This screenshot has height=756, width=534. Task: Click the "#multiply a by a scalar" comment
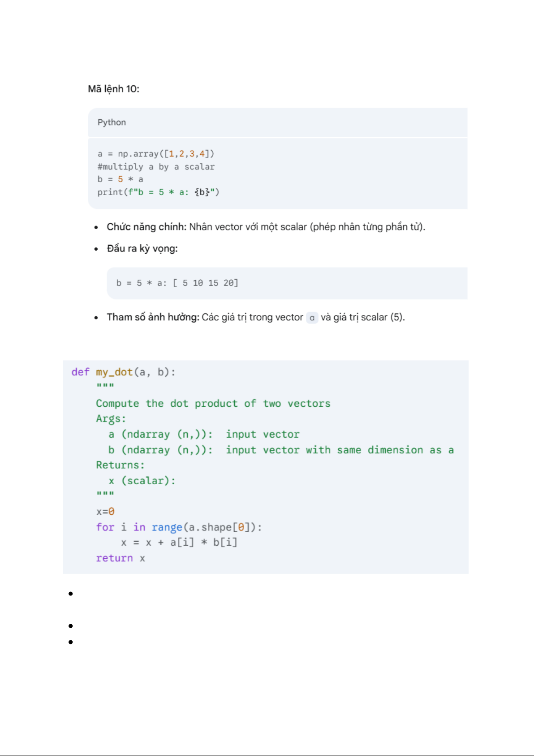point(156,167)
